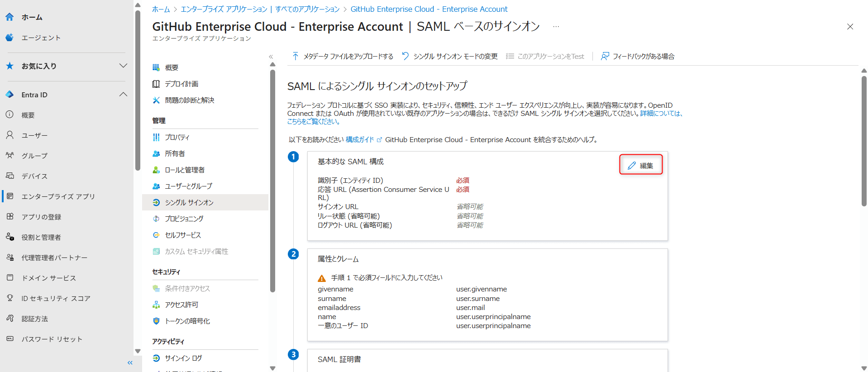
Task: Click the Entra ID diamond icon
Action: tap(10, 95)
